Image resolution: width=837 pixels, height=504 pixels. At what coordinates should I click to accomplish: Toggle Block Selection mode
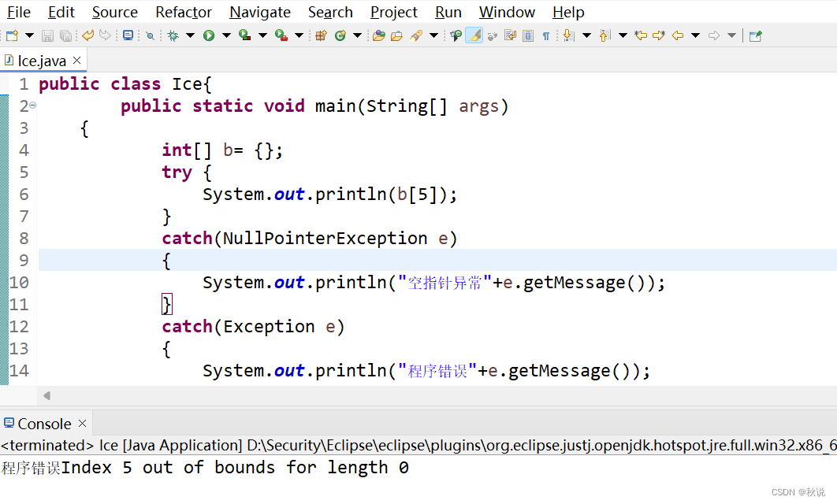(x=528, y=35)
